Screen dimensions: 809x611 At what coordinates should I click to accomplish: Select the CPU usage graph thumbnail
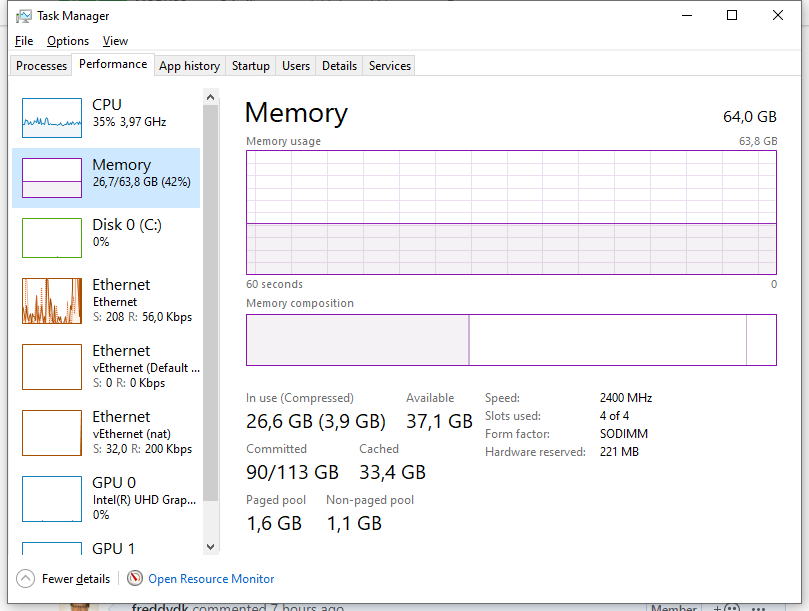pyautogui.click(x=52, y=118)
